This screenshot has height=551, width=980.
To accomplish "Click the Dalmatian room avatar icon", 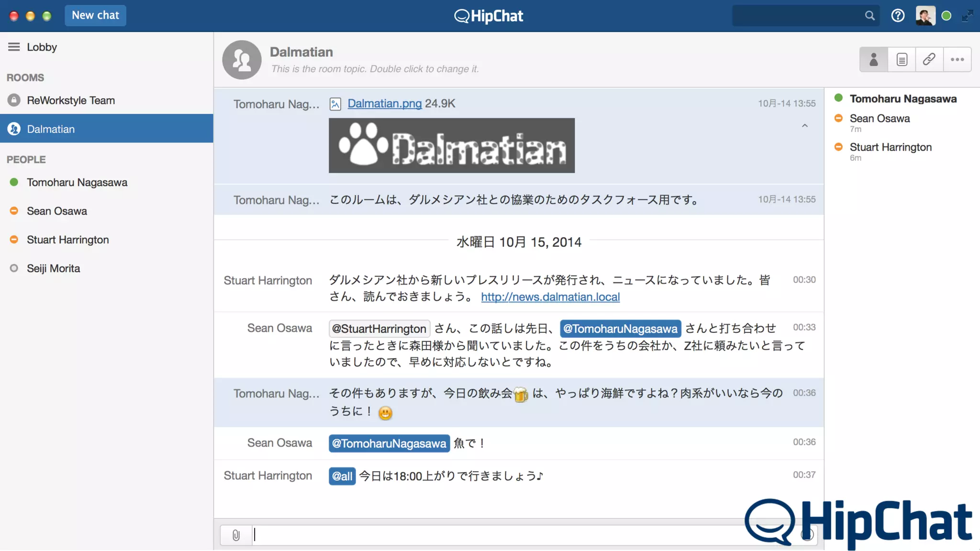I will point(242,60).
